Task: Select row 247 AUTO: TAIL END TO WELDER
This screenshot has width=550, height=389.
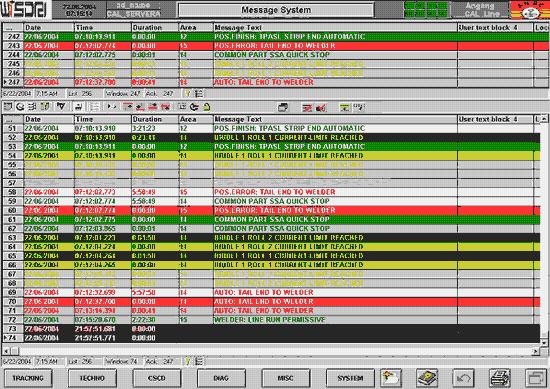Action: (x=275, y=82)
